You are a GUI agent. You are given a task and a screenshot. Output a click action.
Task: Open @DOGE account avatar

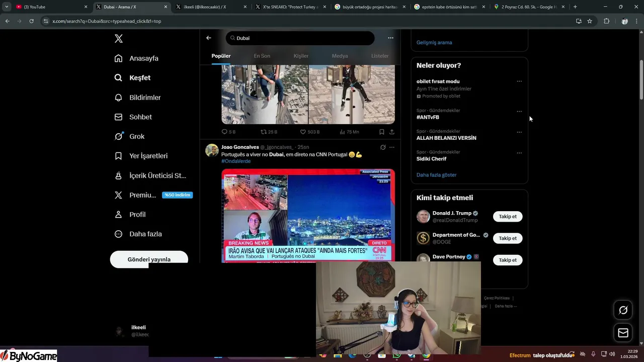423,238
